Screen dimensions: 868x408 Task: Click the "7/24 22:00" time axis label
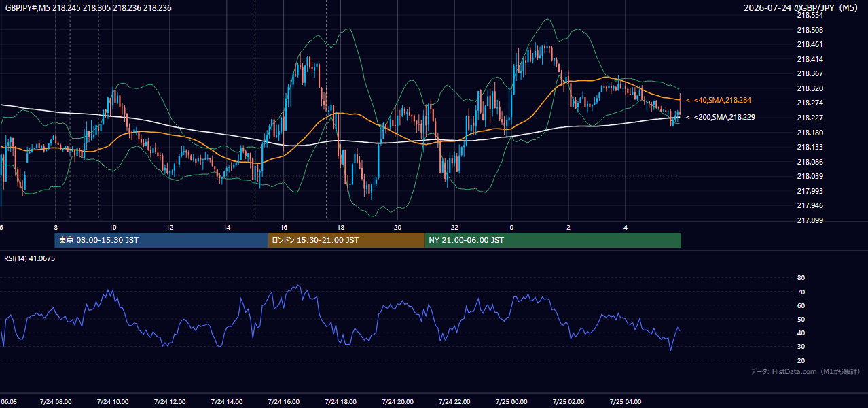pyautogui.click(x=455, y=401)
